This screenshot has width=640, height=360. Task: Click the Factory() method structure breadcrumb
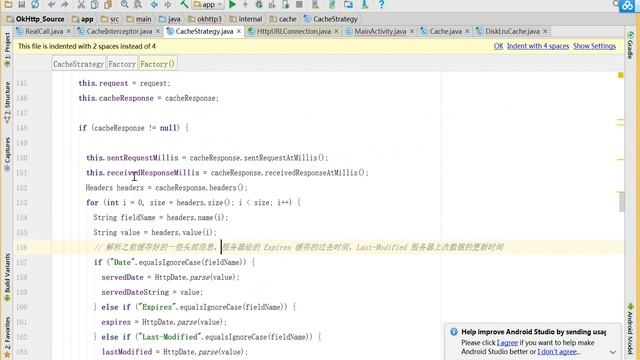(158, 64)
